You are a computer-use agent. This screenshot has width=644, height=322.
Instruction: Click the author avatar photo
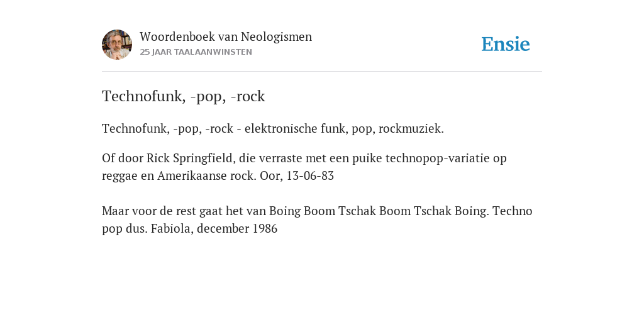[x=117, y=45]
